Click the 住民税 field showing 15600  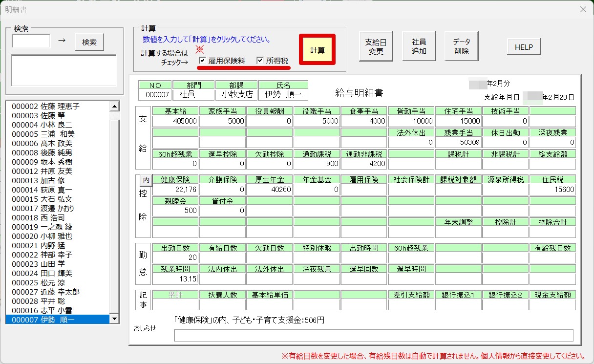[x=552, y=189]
